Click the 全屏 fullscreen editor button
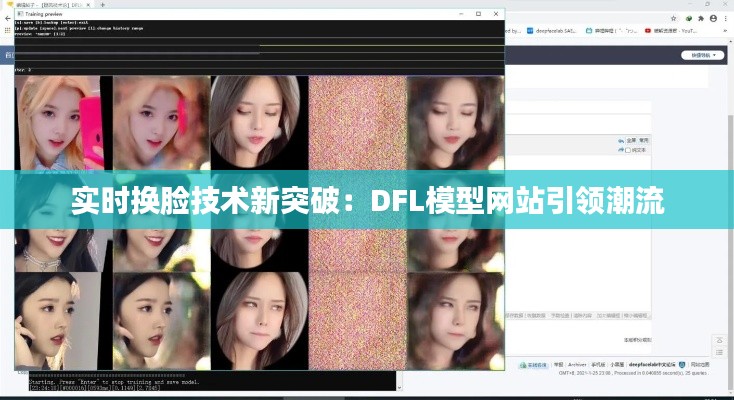This screenshot has height=400, width=734. tap(631, 139)
